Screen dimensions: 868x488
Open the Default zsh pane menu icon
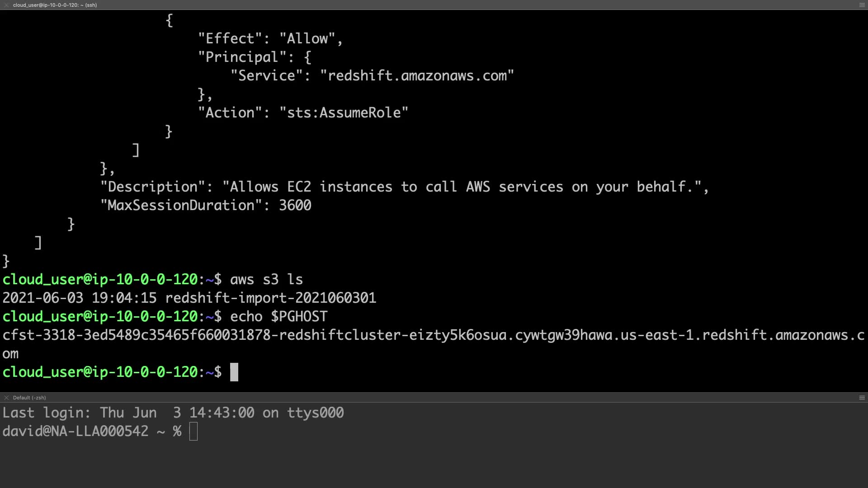click(862, 398)
